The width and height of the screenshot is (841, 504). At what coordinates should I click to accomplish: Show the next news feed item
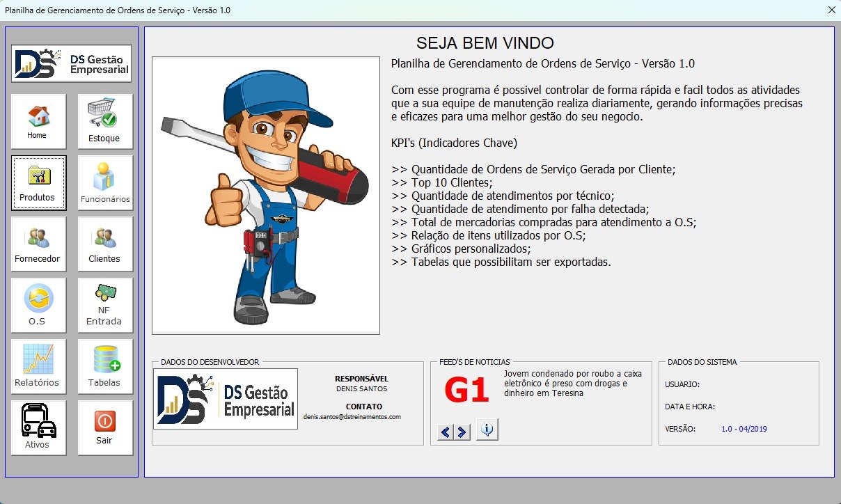pyautogui.click(x=462, y=432)
